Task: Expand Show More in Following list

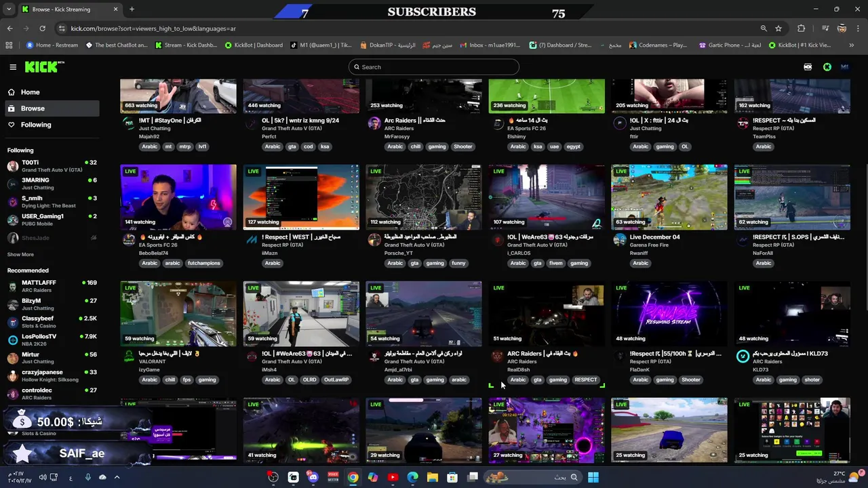Action: [20, 255]
